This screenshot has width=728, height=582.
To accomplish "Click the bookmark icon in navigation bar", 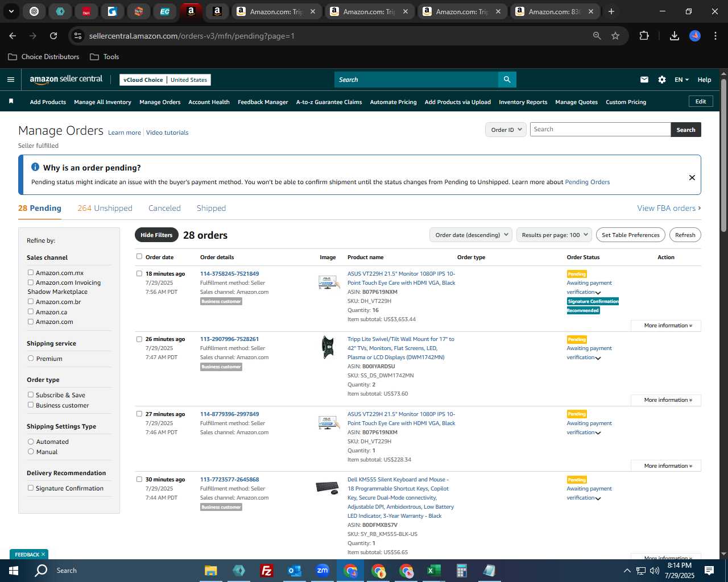I will (11, 101).
